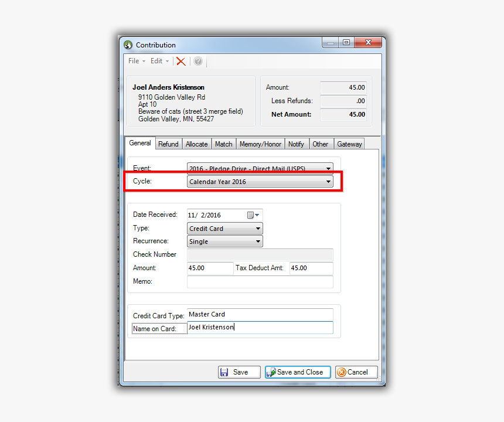Expand the Event dropdown list
The width and height of the screenshot is (504, 422).
[328, 168]
